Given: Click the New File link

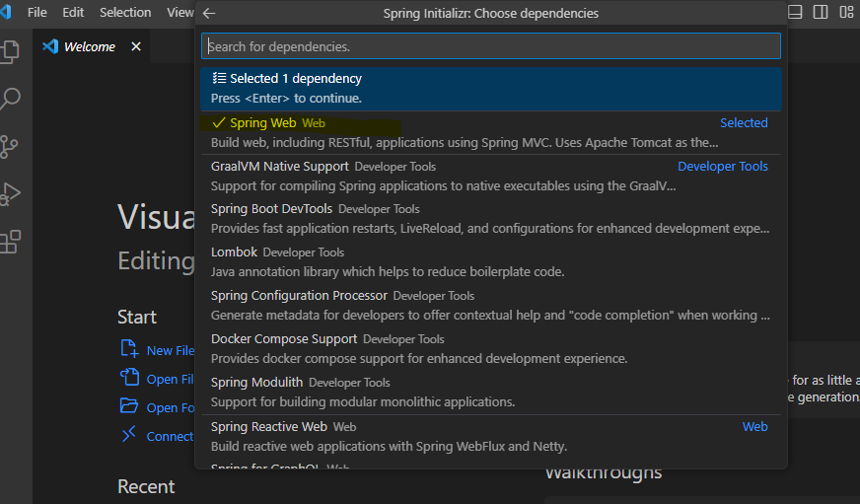Looking at the screenshot, I should [x=171, y=350].
